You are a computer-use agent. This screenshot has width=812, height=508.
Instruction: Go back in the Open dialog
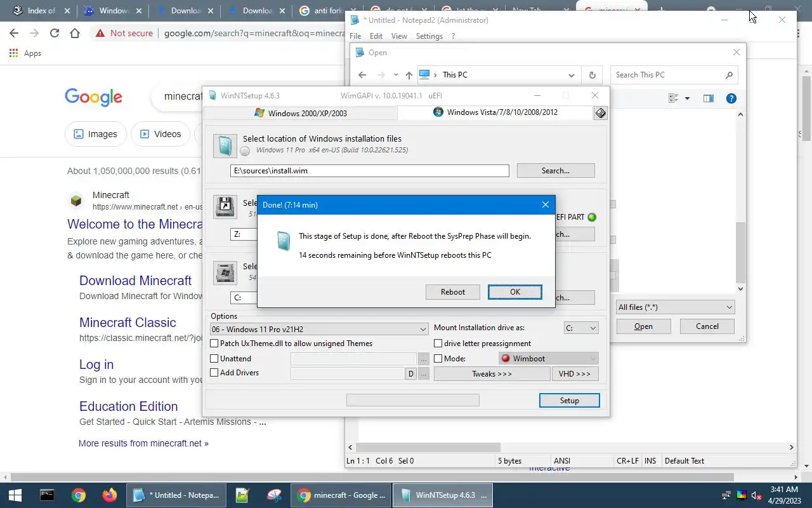[x=362, y=75]
